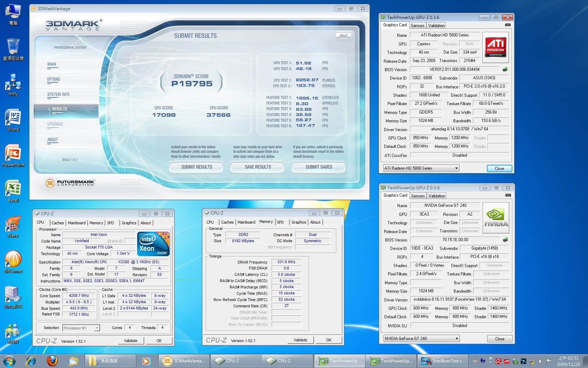Click the HELP button in 3DMark Vantage
Image resolution: width=588 pixels, height=368 pixels.
343,35
